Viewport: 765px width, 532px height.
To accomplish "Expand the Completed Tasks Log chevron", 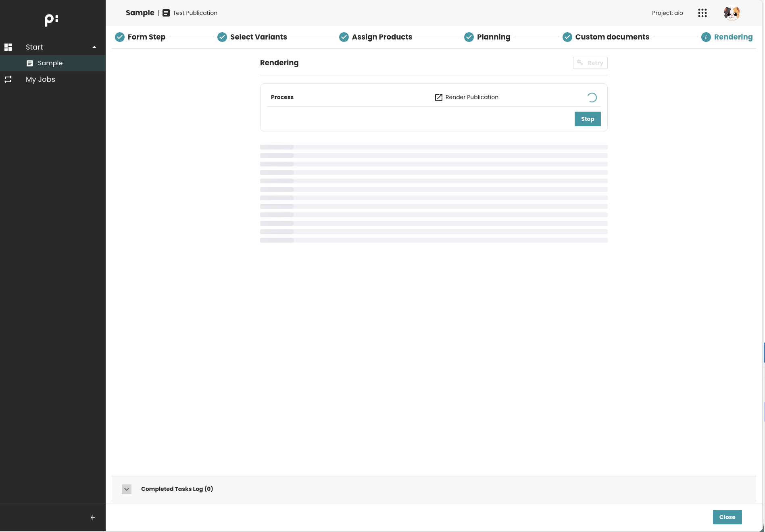I will 127,489.
